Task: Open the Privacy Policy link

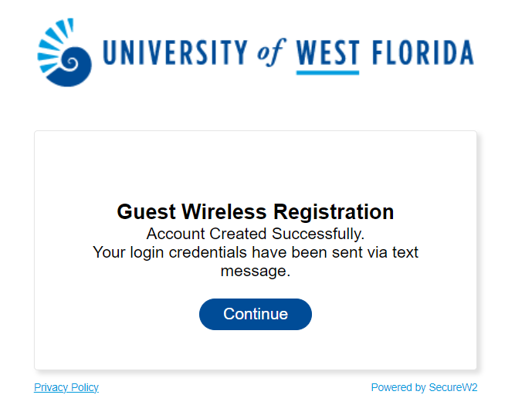Action: pos(66,387)
